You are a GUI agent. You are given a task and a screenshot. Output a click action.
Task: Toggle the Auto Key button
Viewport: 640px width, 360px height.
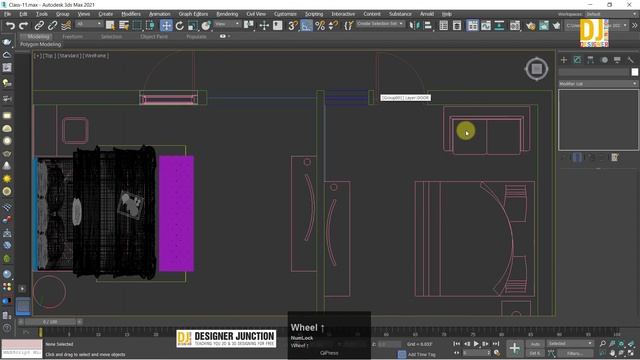(535, 344)
